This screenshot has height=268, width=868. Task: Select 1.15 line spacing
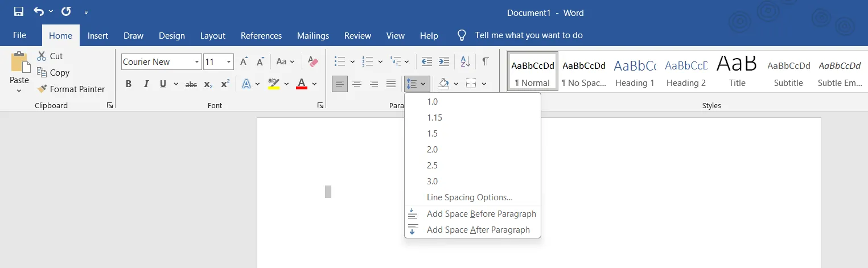(472, 117)
